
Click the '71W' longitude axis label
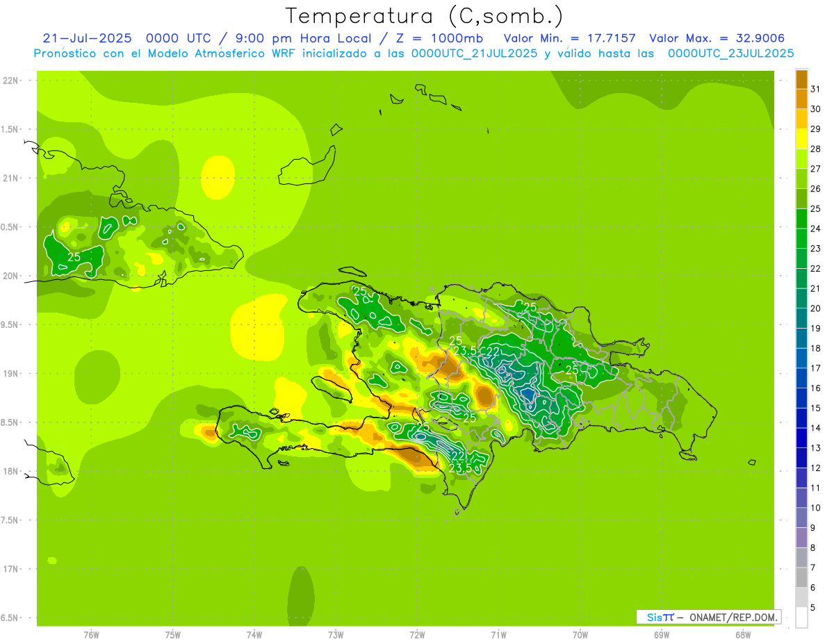coord(499,635)
